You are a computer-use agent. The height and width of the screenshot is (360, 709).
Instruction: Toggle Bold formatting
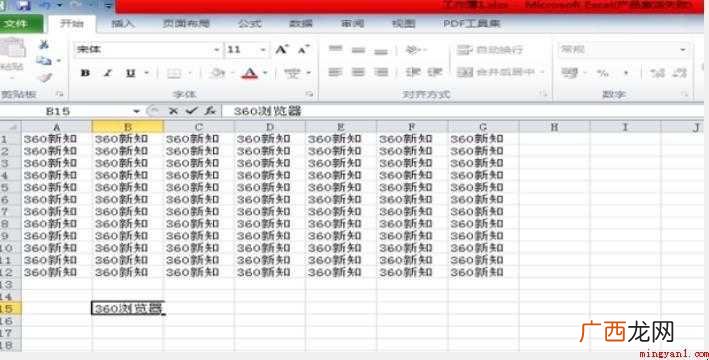pyautogui.click(x=85, y=73)
